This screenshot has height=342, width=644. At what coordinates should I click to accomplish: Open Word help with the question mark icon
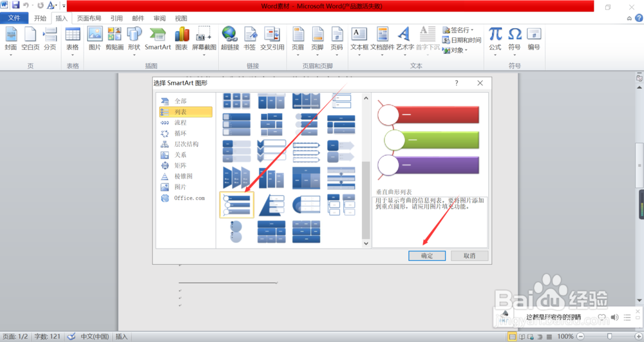point(639,18)
